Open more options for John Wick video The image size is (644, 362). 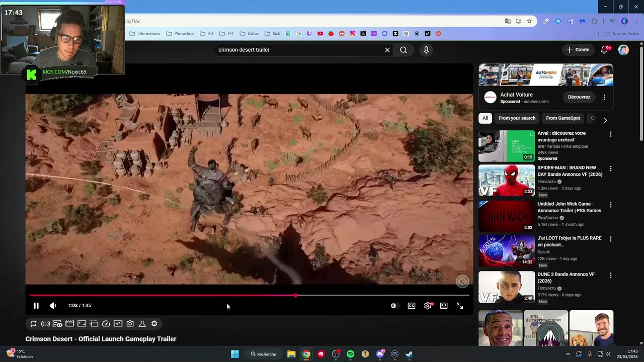point(611,205)
